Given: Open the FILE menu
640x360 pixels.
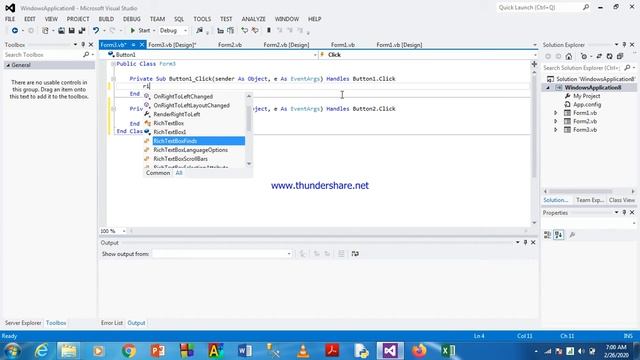Looking at the screenshot, I should [x=10, y=19].
